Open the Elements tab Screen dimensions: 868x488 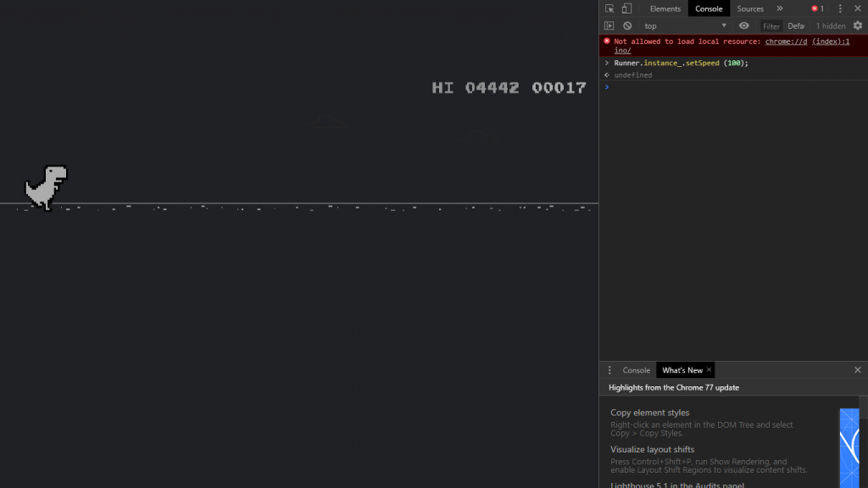pos(665,8)
